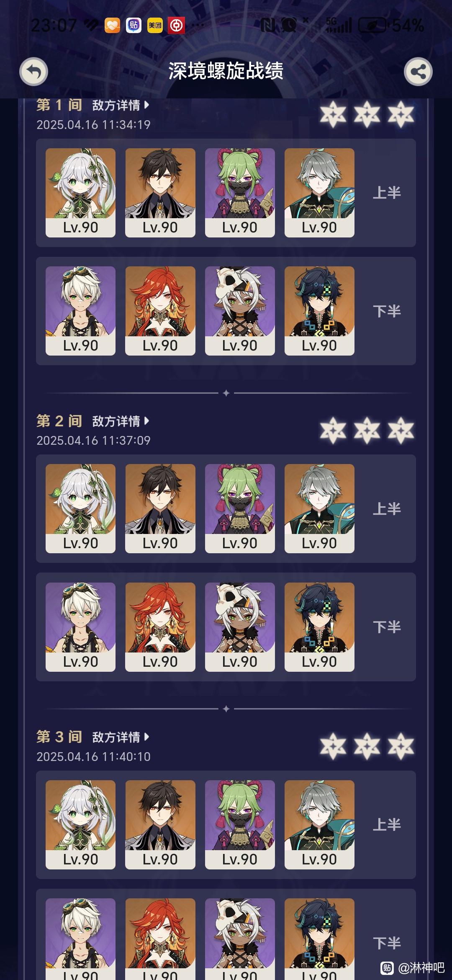Tap the Chamber 2 three-star rating
This screenshot has height=980, width=452.
(367, 430)
